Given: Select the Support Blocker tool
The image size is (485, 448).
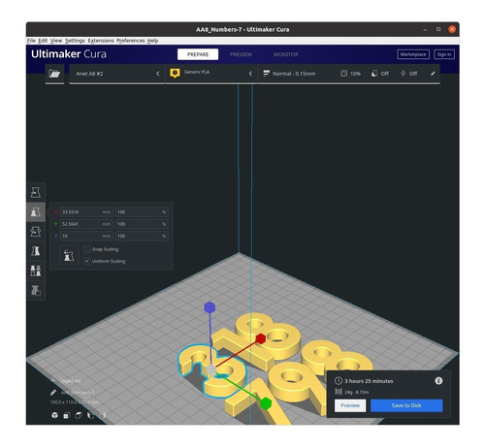Looking at the screenshot, I should (x=36, y=290).
